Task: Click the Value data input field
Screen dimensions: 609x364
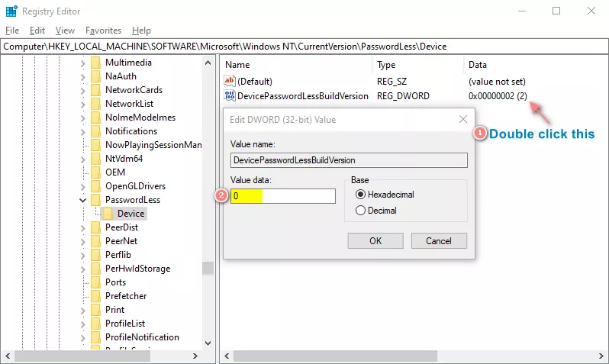Action: (282, 196)
